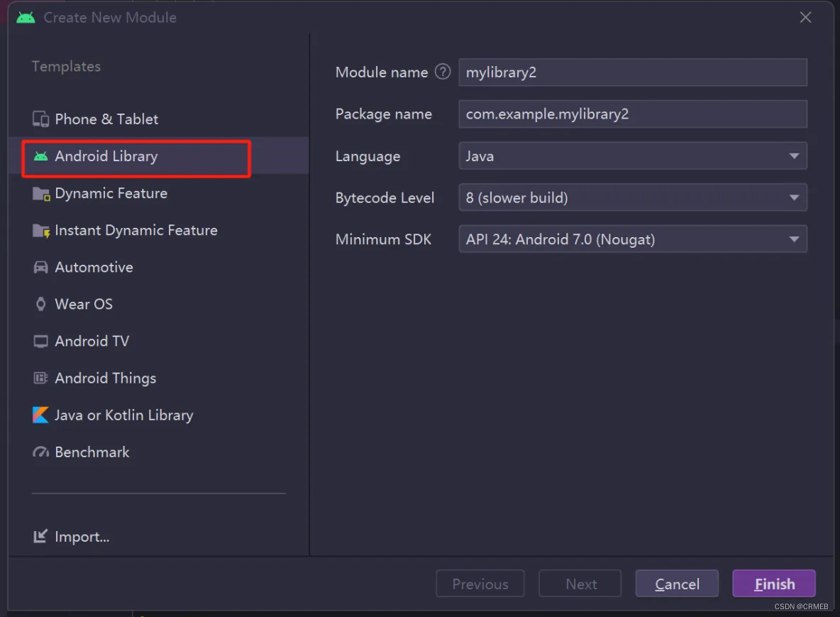Click API 24: Android 7.0 (Nougat) combo box
This screenshot has width=840, height=617.
coord(633,239)
